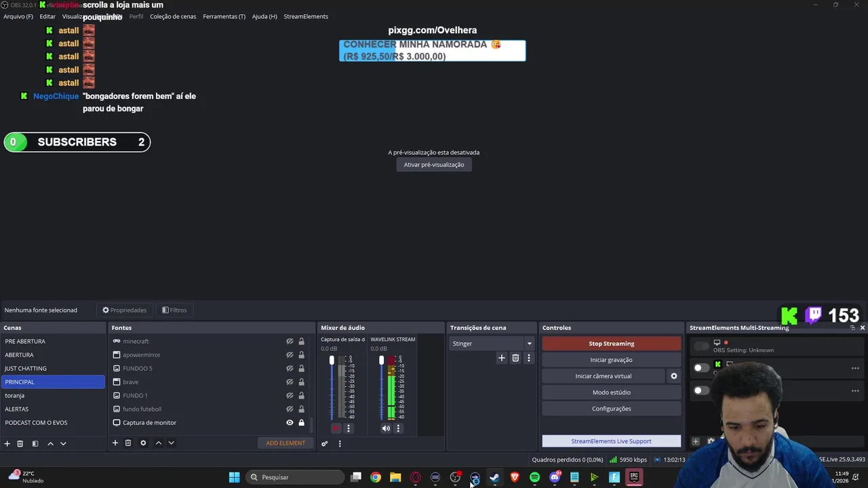Show the brave source
Image resolution: width=868 pixels, height=488 pixels.
click(x=290, y=382)
